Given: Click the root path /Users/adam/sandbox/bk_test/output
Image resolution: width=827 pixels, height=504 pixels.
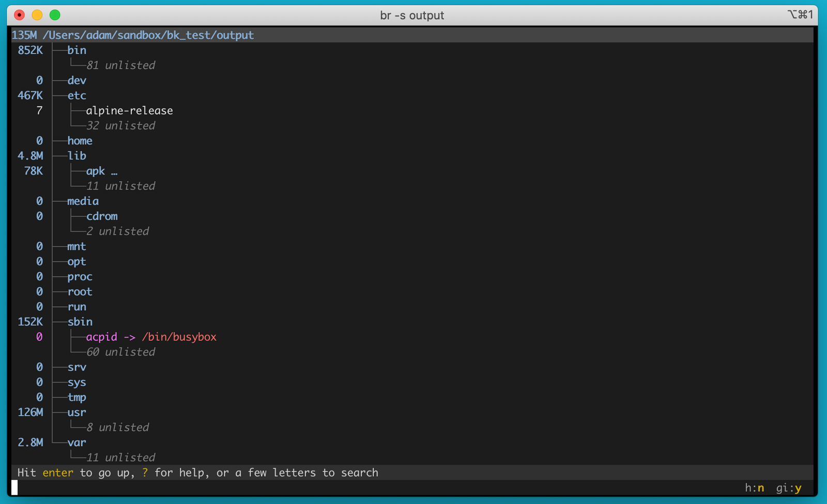Looking at the screenshot, I should (x=148, y=35).
